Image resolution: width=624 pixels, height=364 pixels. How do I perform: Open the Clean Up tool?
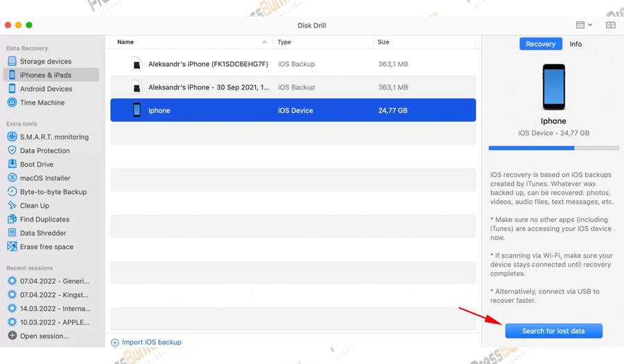tap(34, 206)
